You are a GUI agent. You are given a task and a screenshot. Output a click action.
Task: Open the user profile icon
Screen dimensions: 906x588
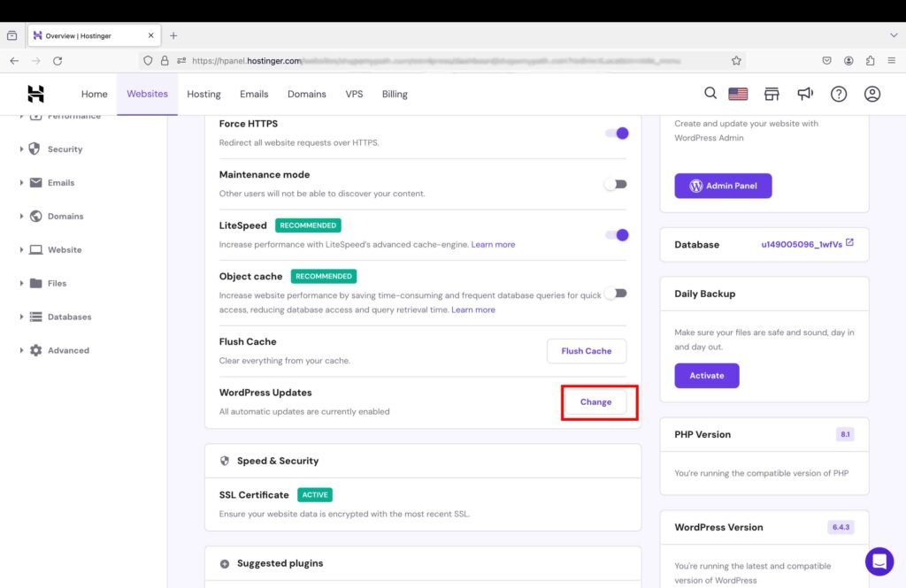coord(871,94)
